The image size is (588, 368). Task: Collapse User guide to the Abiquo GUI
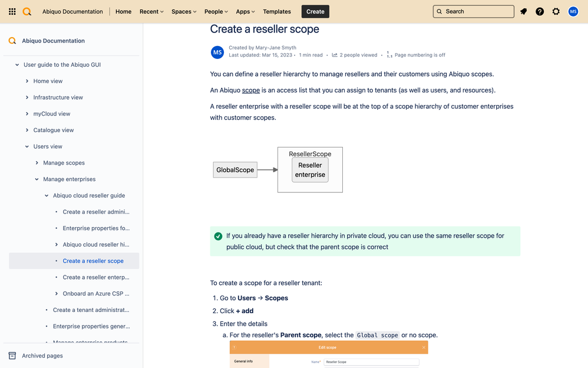click(x=17, y=65)
